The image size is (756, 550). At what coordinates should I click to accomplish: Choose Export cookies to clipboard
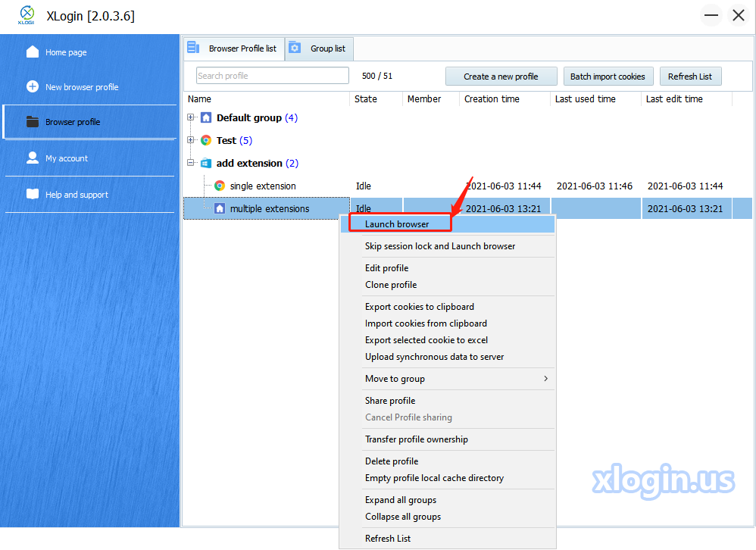point(448,307)
